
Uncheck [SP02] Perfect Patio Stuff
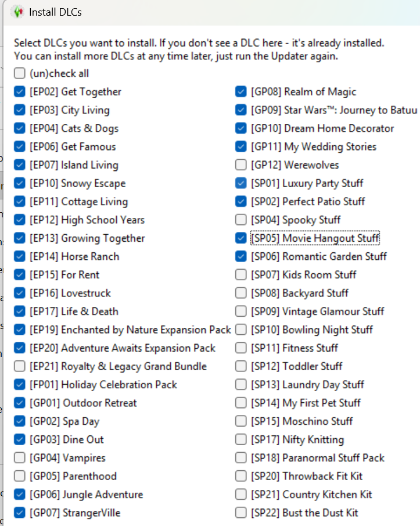click(x=240, y=201)
